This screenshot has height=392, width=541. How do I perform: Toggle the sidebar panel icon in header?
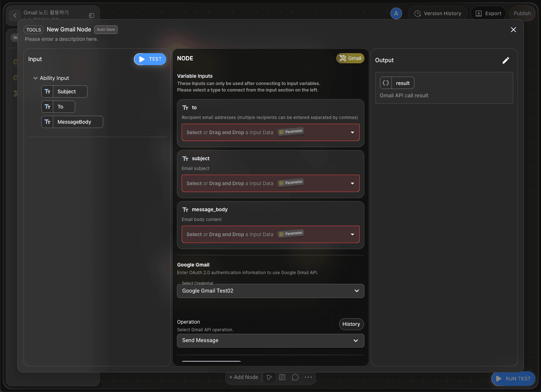92,16
